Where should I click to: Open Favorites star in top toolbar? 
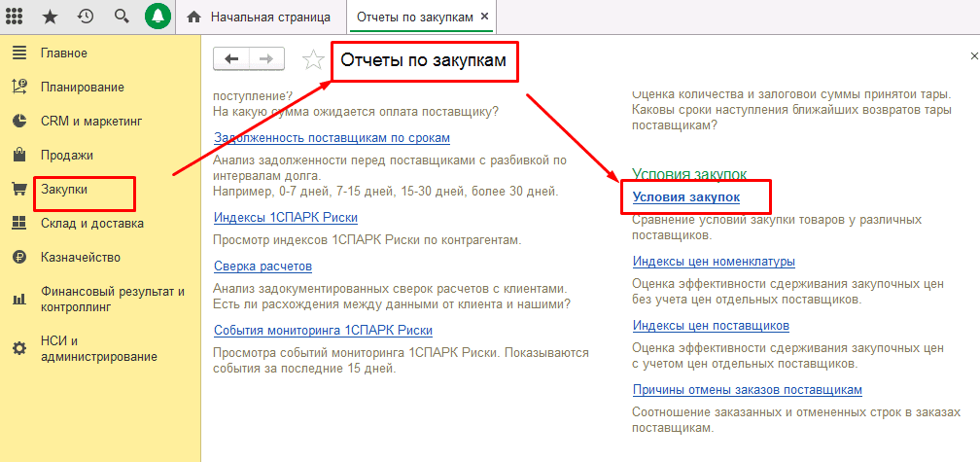[50, 17]
